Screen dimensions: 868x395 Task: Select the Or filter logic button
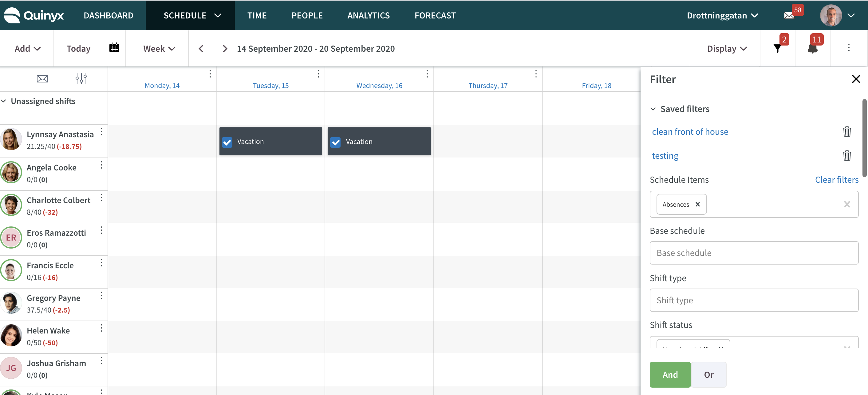click(x=708, y=374)
